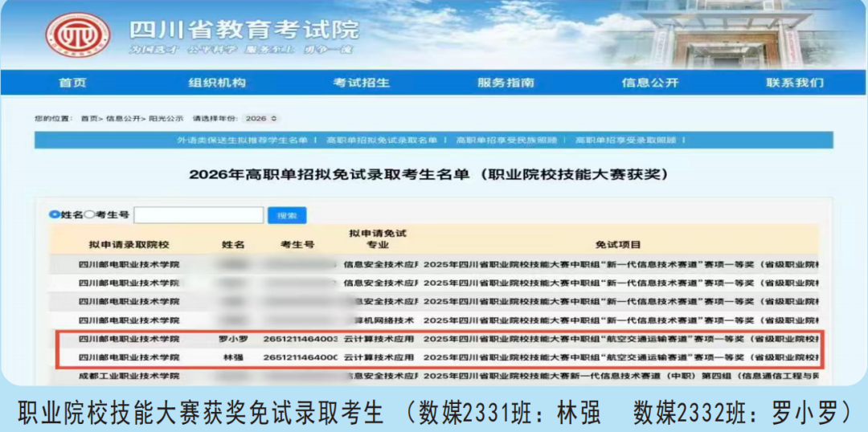
Task: Select the 考生号 radio button
Action: (x=89, y=214)
